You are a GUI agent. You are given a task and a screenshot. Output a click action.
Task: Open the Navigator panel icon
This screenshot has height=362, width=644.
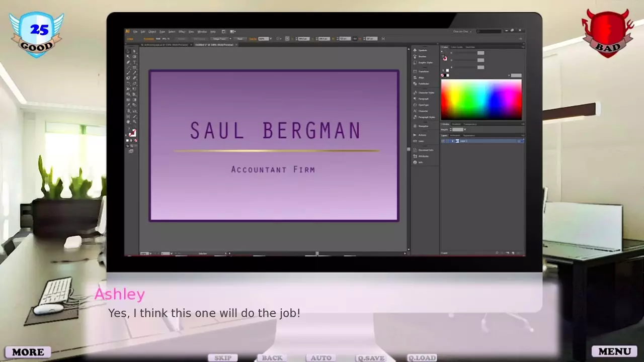[415, 126]
